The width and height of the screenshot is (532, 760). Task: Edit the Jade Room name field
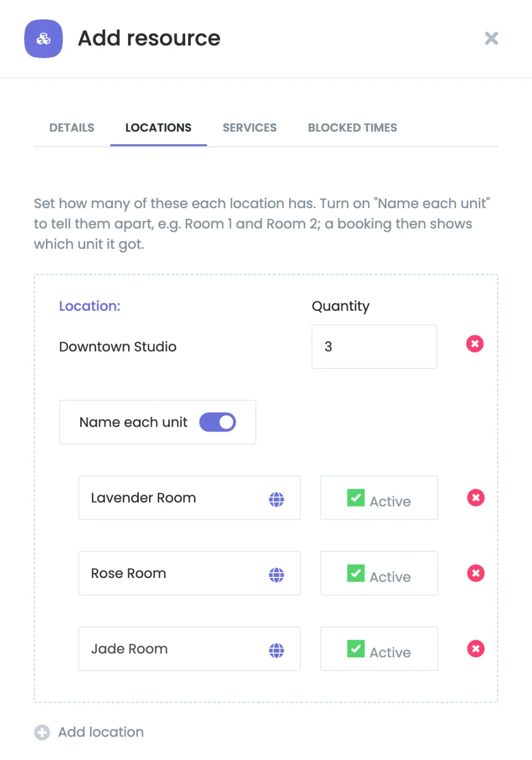point(189,649)
